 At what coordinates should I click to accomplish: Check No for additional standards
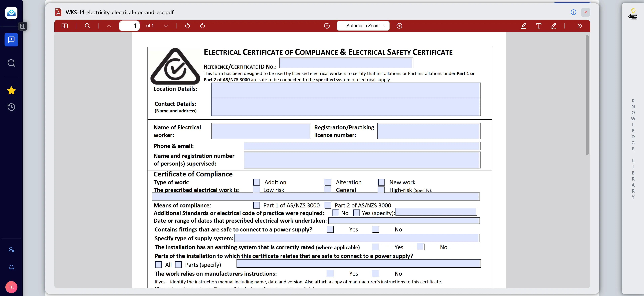[x=336, y=213]
